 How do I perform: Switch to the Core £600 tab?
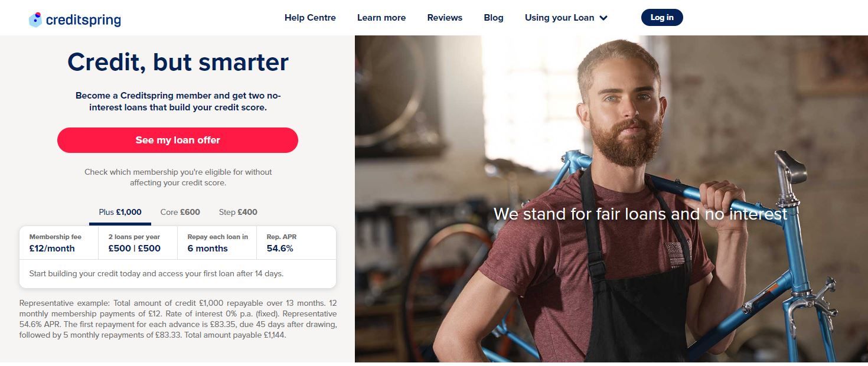(x=180, y=213)
